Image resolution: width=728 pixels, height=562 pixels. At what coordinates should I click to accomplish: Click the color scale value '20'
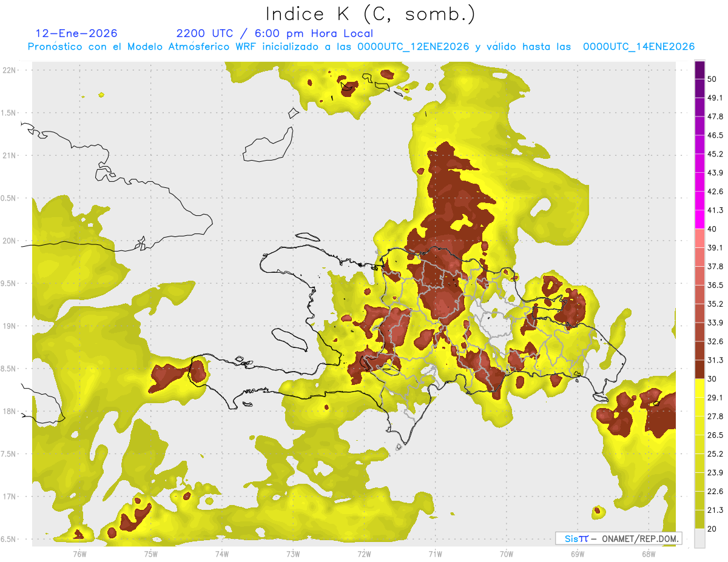(713, 529)
